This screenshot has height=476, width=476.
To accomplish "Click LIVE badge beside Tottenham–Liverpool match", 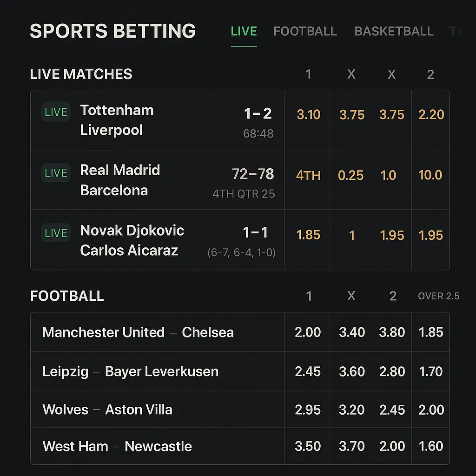I will [x=56, y=112].
